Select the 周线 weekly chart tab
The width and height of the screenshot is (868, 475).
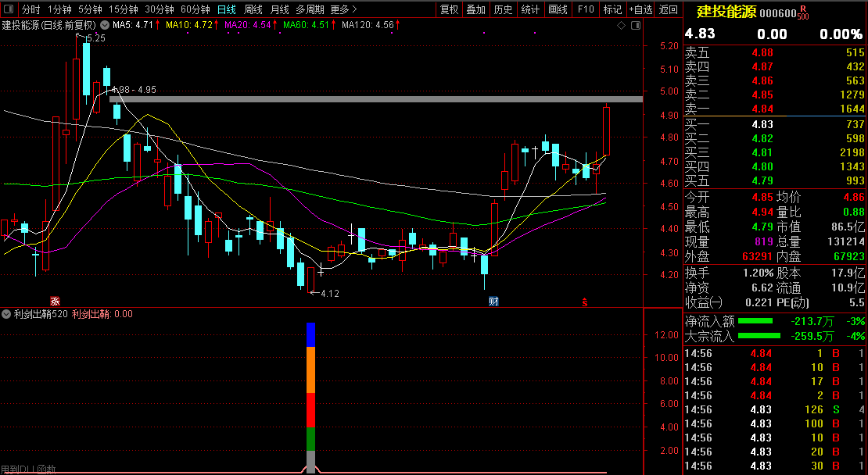click(x=253, y=9)
